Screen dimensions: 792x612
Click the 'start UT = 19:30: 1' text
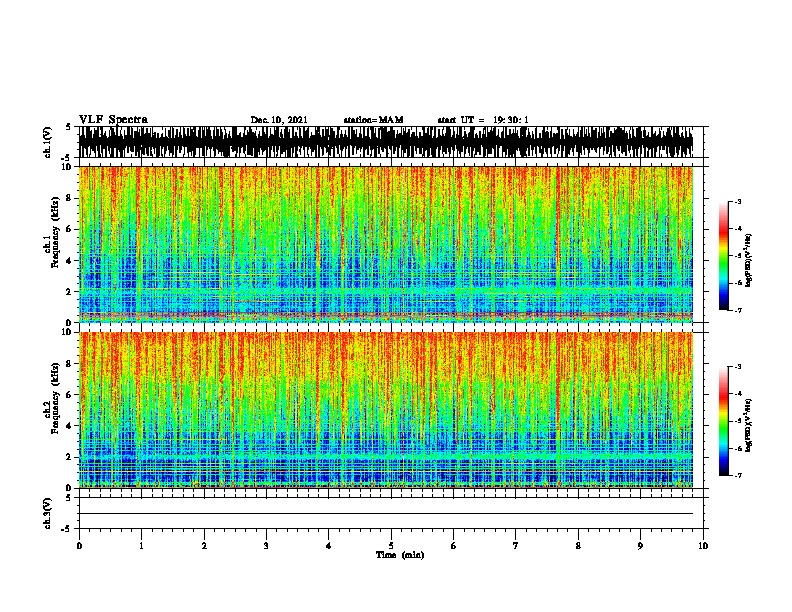click(483, 120)
